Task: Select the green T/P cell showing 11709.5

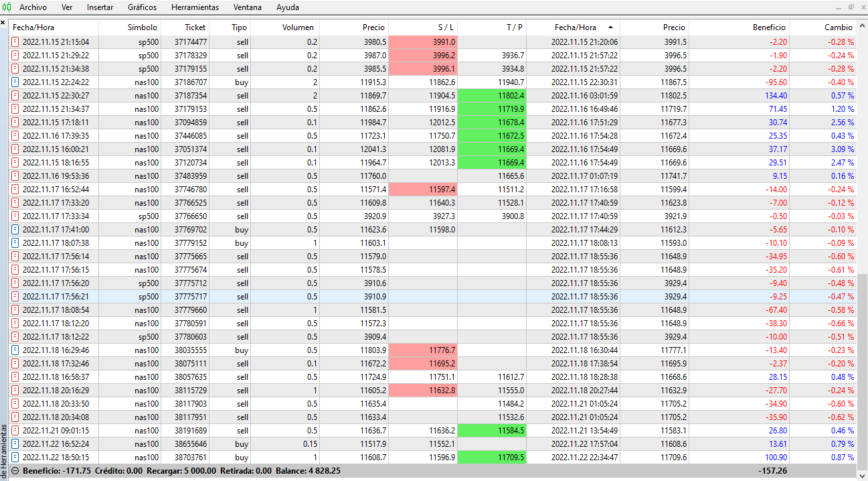Action: [x=493, y=458]
